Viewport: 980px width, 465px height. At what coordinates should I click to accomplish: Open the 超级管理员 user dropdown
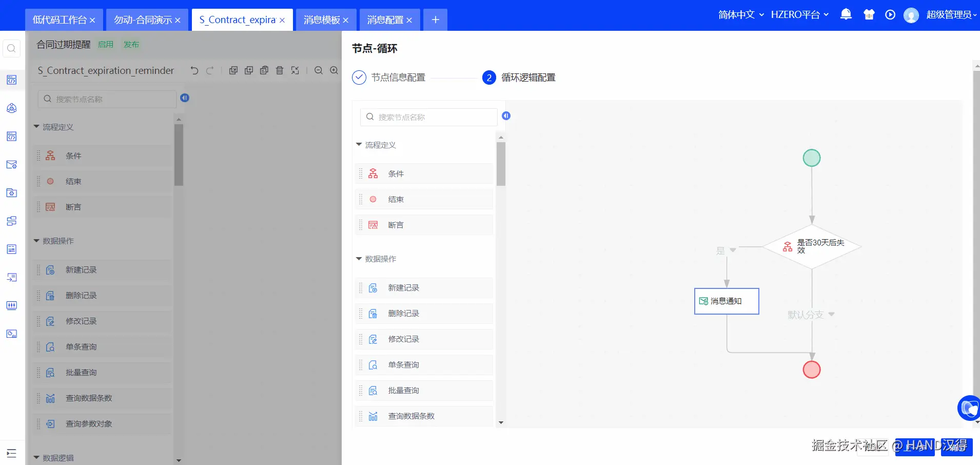[x=952, y=15]
